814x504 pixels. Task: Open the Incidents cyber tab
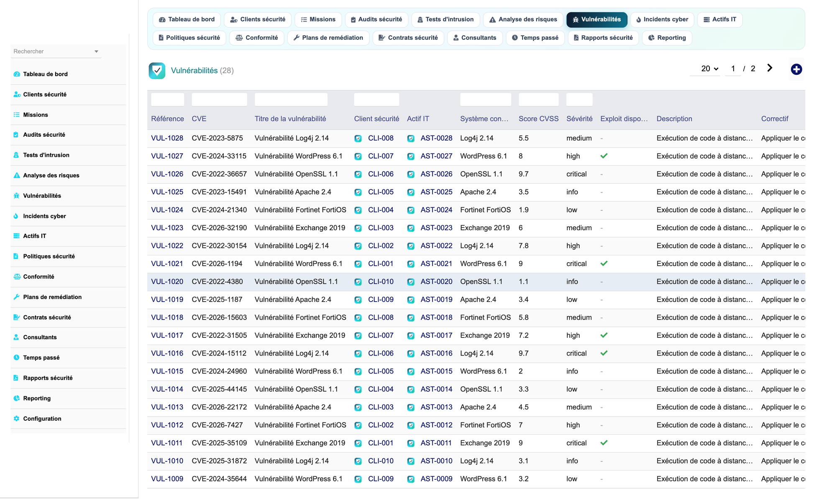(x=662, y=20)
